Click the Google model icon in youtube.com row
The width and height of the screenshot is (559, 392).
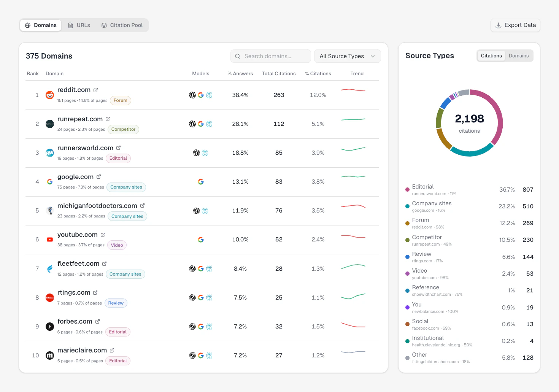(x=201, y=240)
